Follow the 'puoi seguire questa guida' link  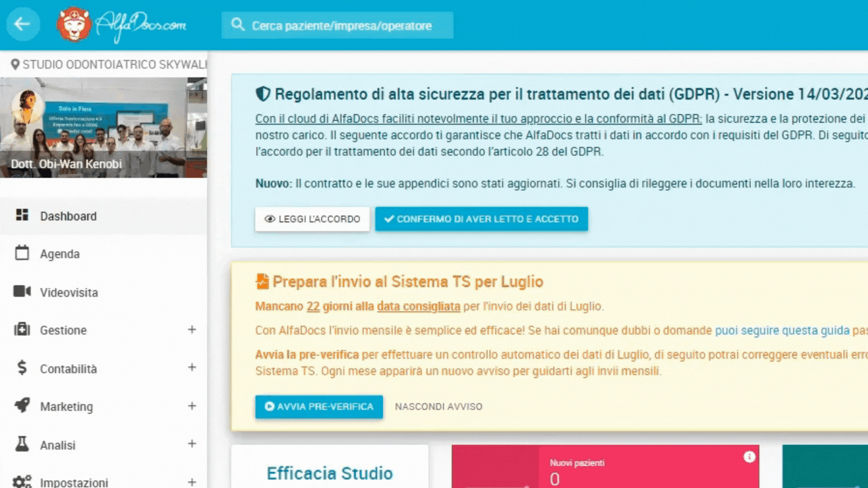tap(782, 330)
